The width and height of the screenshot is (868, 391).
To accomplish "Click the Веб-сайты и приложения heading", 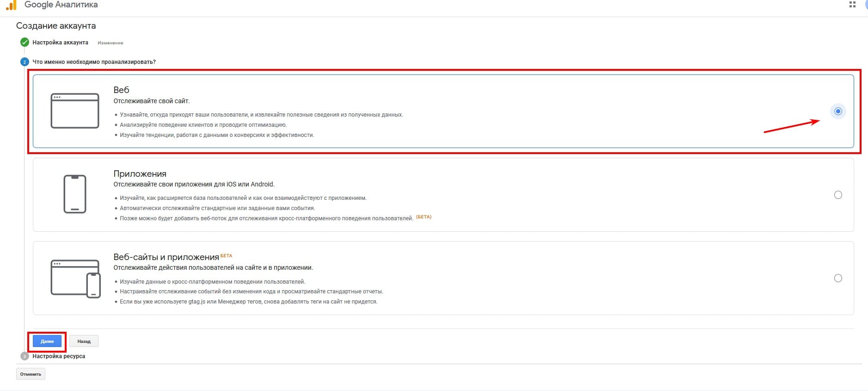I will [166, 257].
